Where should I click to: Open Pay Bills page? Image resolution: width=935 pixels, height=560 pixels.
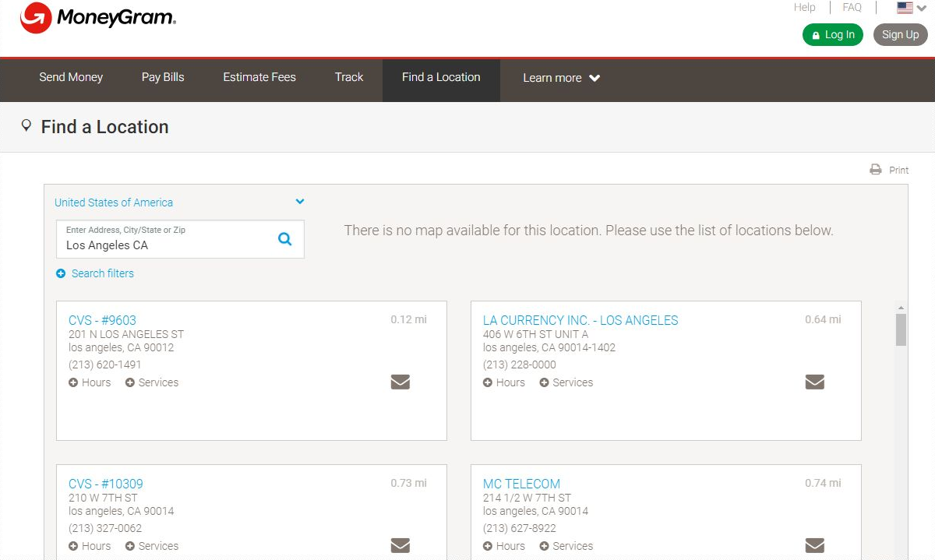163,77
